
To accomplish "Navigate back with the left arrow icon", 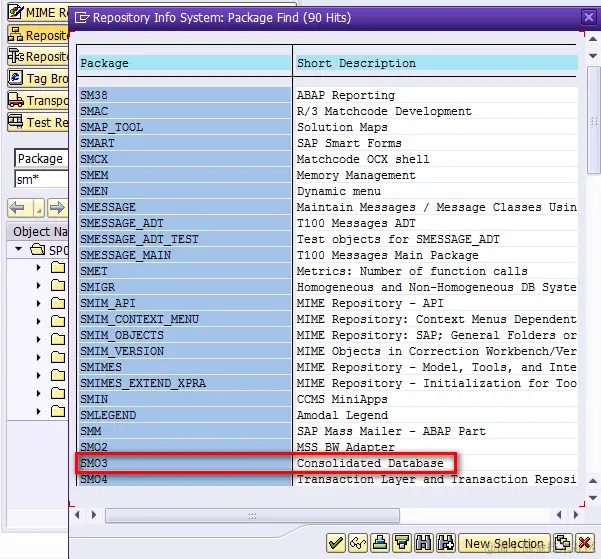I will (x=16, y=208).
